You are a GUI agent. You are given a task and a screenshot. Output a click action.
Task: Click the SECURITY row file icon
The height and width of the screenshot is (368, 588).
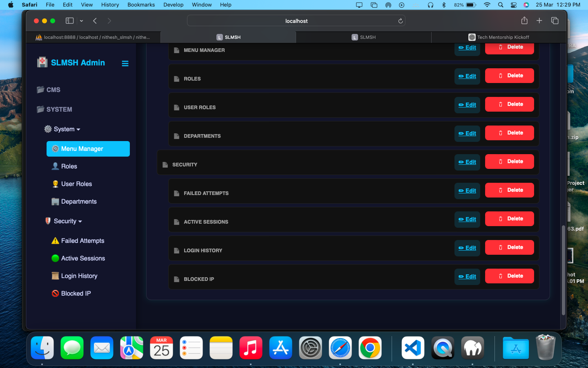(x=165, y=164)
